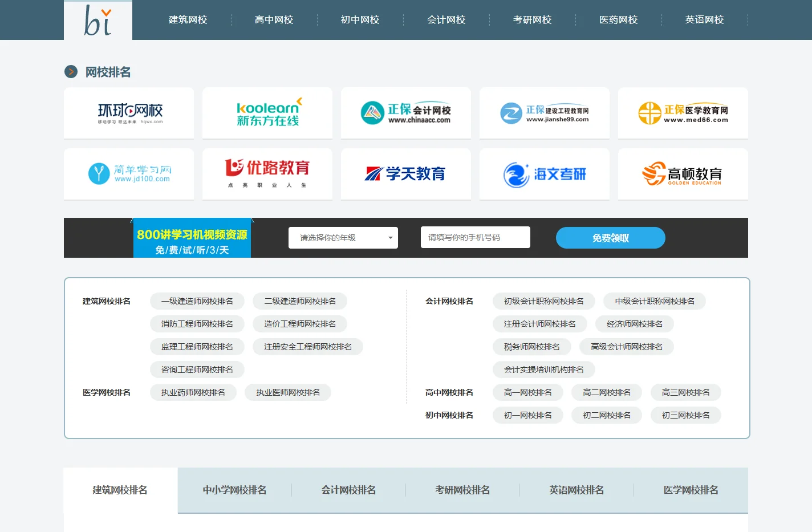Click the 免费领取 button
The width and height of the screenshot is (812, 532).
(x=611, y=238)
